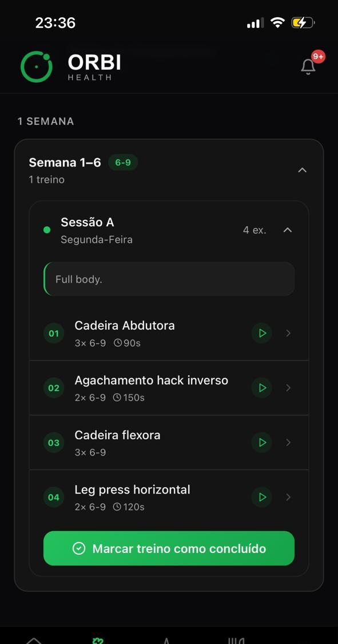Open the Agachamento hack inverso details chevron
The height and width of the screenshot is (644, 338).
pos(288,388)
